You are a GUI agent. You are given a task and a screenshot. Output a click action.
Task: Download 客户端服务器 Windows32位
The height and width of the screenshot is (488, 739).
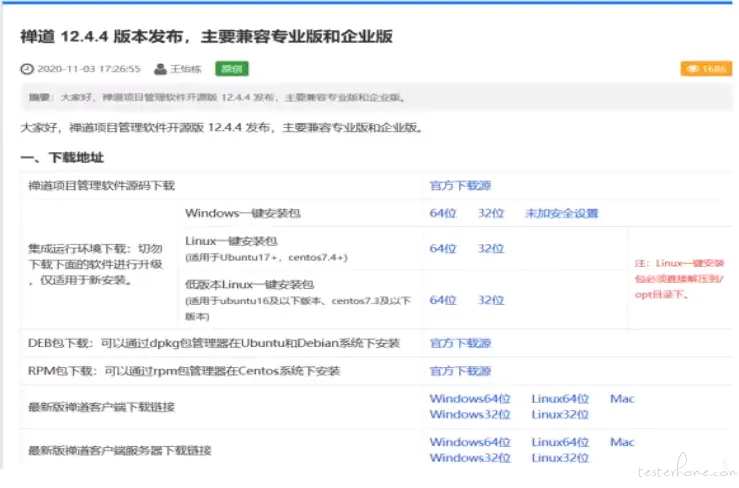point(470,458)
